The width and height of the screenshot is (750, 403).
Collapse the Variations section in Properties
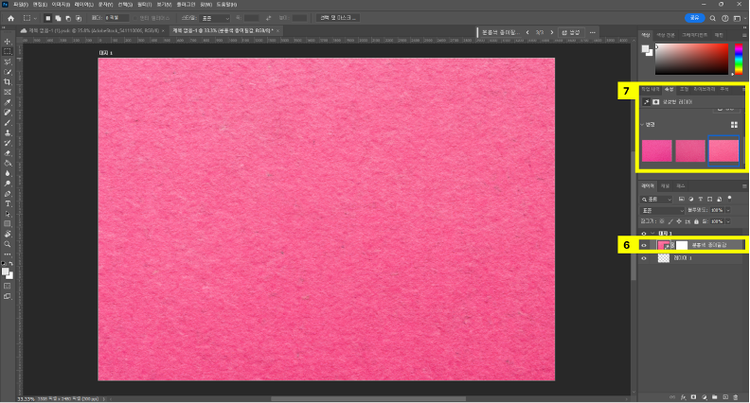coord(642,125)
